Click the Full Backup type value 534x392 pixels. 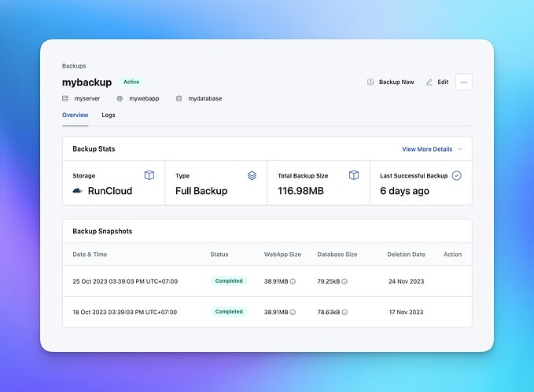pos(201,191)
